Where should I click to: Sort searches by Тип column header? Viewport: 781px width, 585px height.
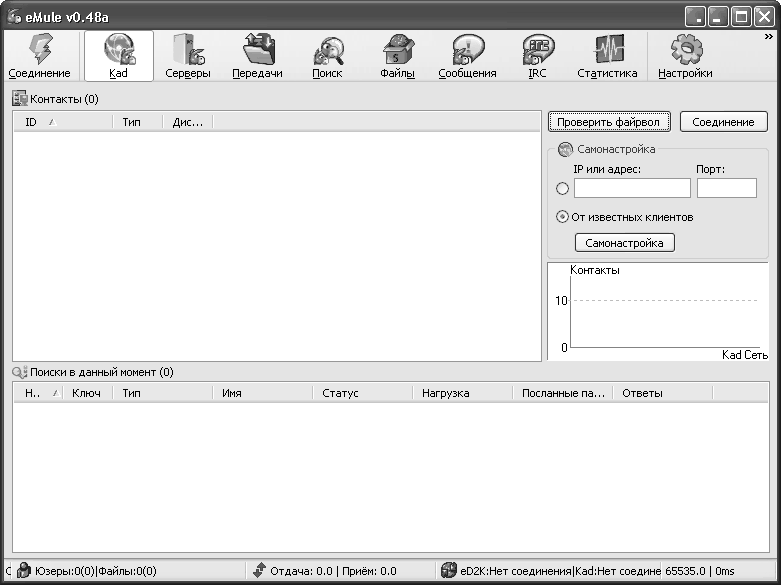click(x=162, y=393)
